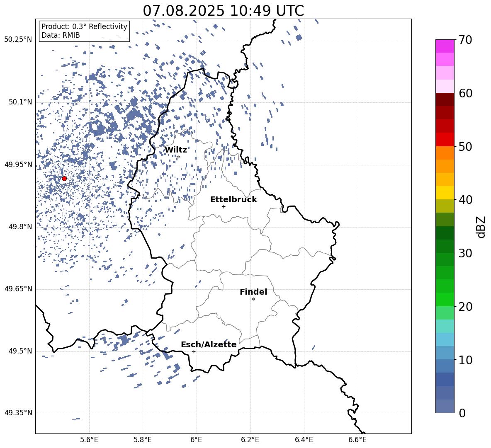Click the Product: 0.3° Reflectivity text

pos(84,26)
